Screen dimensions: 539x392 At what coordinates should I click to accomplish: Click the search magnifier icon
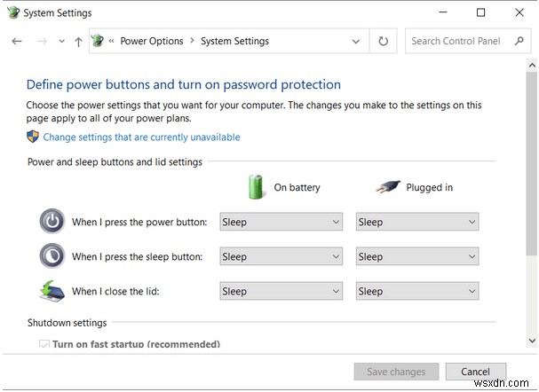tap(519, 41)
